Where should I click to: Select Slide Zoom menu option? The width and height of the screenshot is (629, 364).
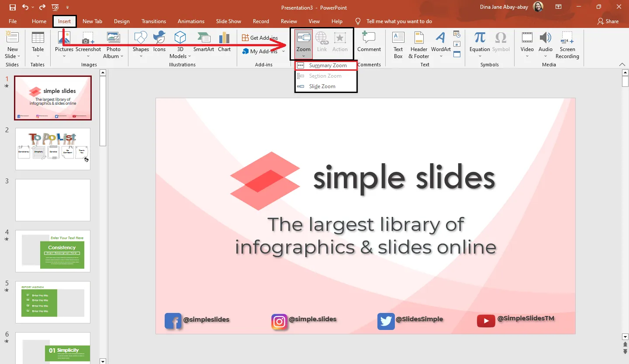(322, 86)
